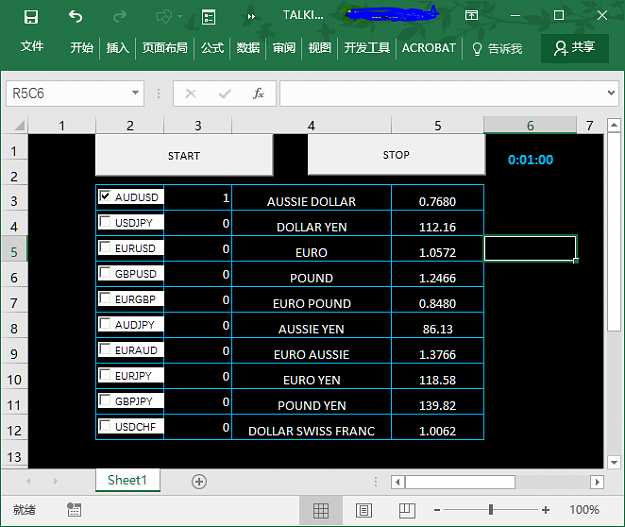
Task: Click the horizontal scrollbar left arrow
Action: 397,482
